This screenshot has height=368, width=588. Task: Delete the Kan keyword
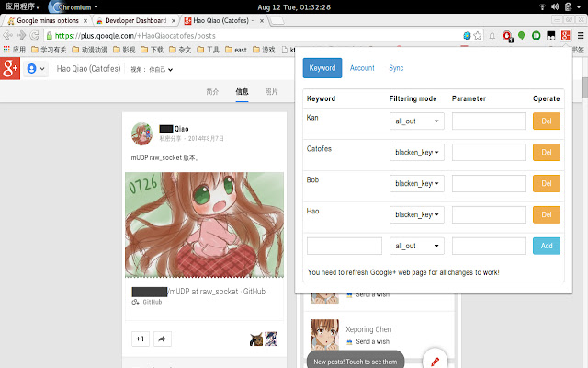[x=547, y=121]
